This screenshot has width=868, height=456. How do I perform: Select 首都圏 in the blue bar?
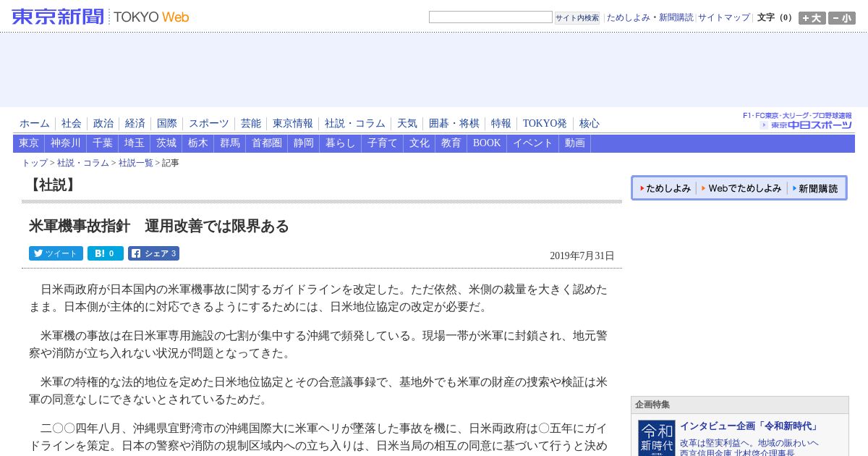coord(267,143)
